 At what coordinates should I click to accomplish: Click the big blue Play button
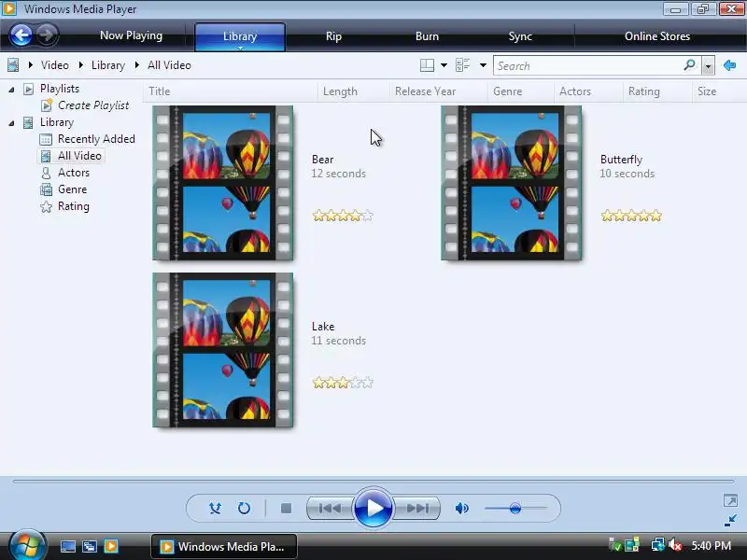point(373,508)
